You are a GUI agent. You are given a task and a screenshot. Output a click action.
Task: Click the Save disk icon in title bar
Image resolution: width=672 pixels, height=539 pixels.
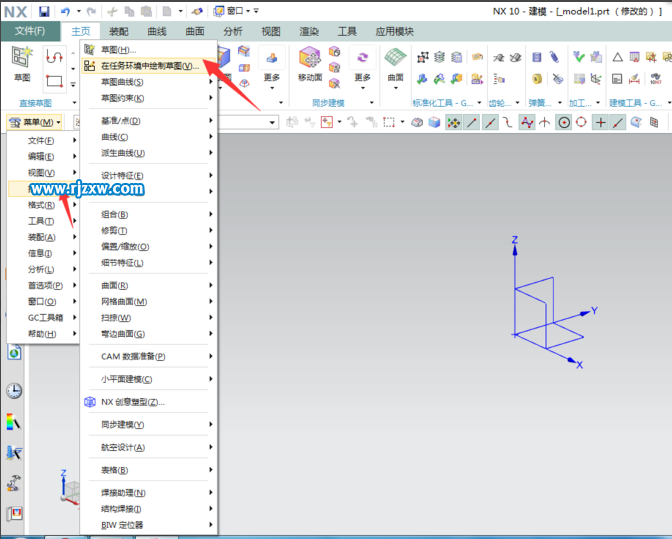pos(44,11)
